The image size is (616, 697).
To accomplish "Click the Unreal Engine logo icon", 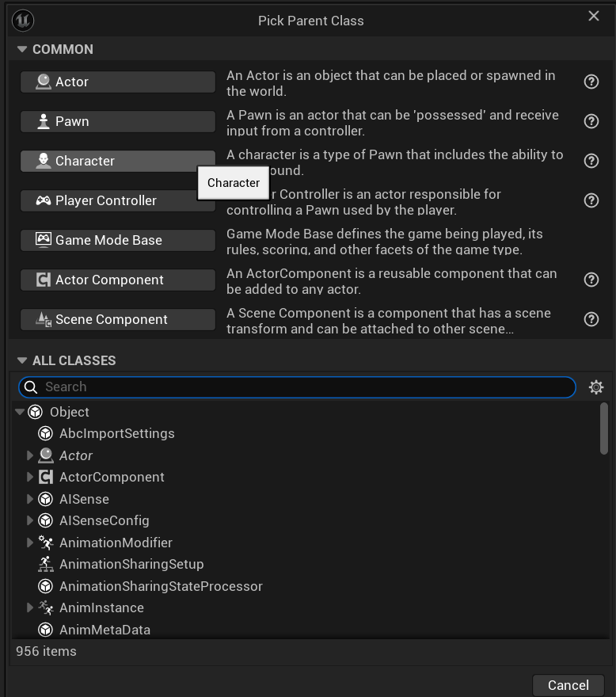I will coord(24,21).
